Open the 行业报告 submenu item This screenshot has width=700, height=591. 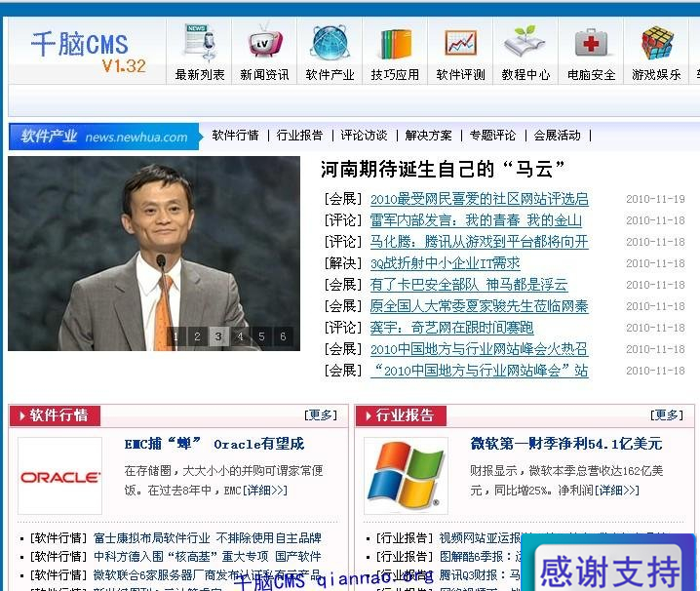(x=299, y=136)
